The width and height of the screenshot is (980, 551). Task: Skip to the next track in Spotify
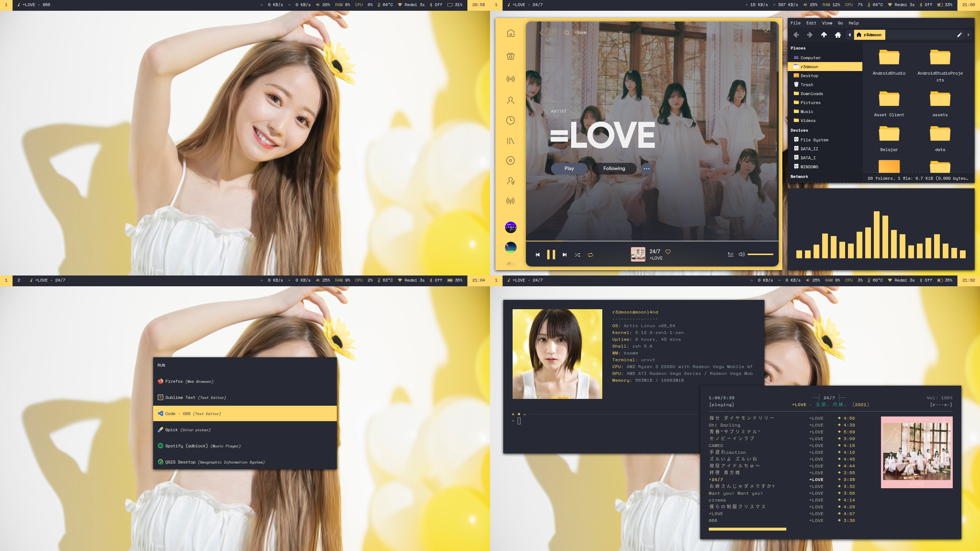click(x=565, y=255)
